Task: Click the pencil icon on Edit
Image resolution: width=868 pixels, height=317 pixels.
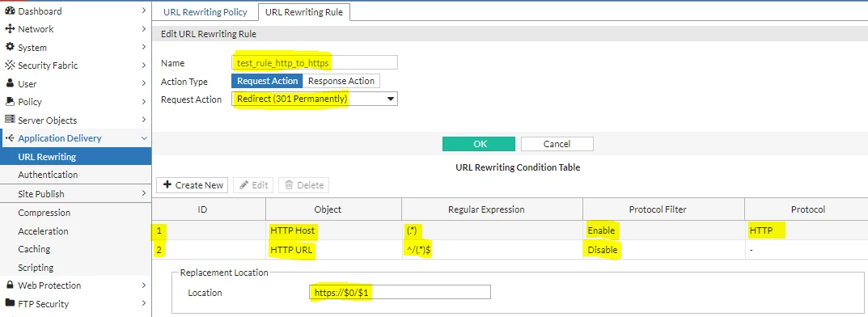Action: 244,184
